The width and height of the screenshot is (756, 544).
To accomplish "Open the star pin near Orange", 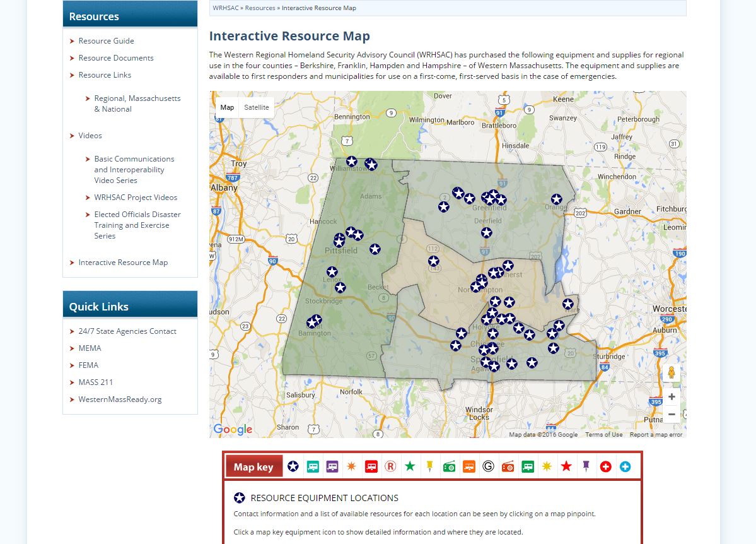I will [x=556, y=199].
